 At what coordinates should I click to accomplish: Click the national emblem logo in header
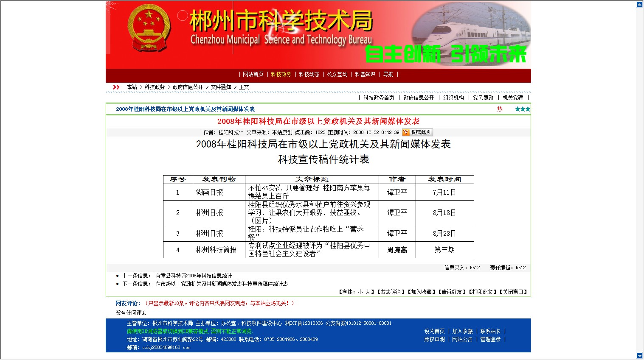[149, 29]
